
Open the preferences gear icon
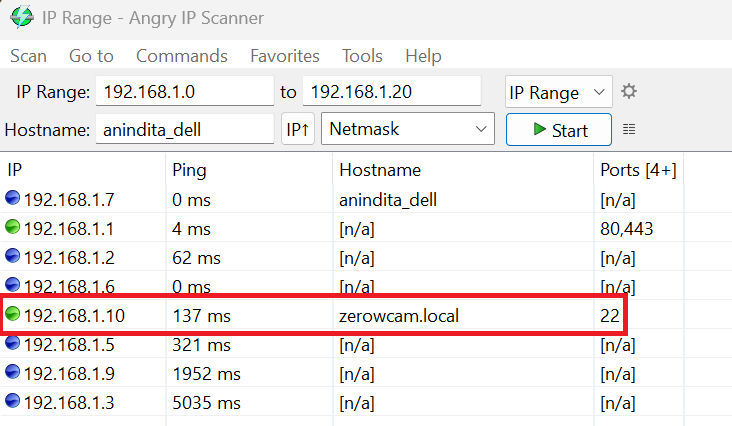pyautogui.click(x=628, y=91)
